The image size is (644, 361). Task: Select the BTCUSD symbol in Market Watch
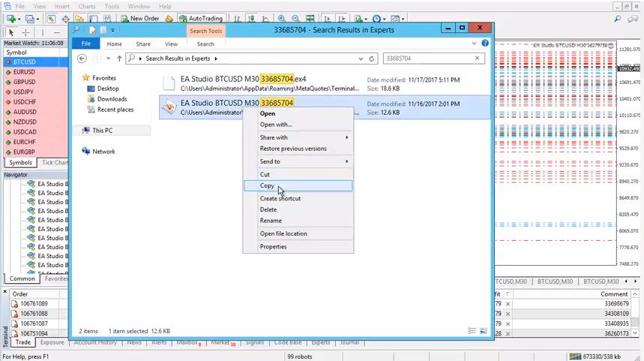tap(24, 62)
